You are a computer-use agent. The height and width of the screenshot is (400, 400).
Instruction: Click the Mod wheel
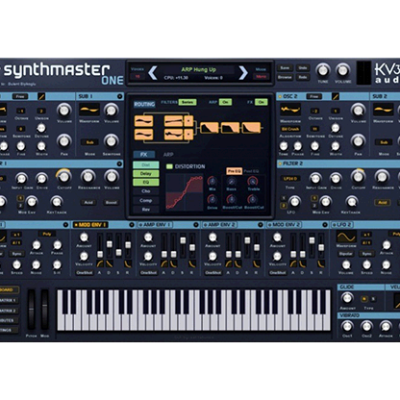point(45,310)
